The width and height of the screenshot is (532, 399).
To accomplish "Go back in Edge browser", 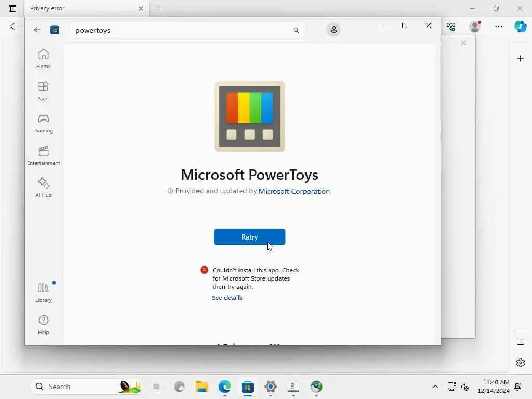I will click(14, 26).
